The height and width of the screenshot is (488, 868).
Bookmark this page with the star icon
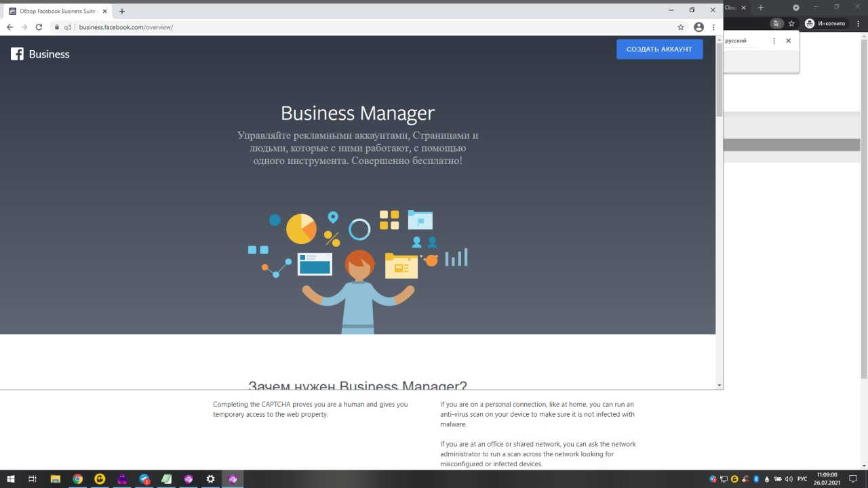click(681, 27)
